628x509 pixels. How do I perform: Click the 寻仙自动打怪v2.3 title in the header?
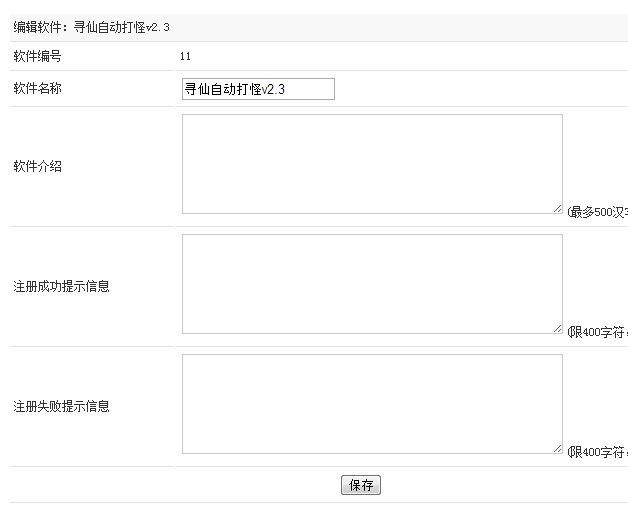coord(122,27)
